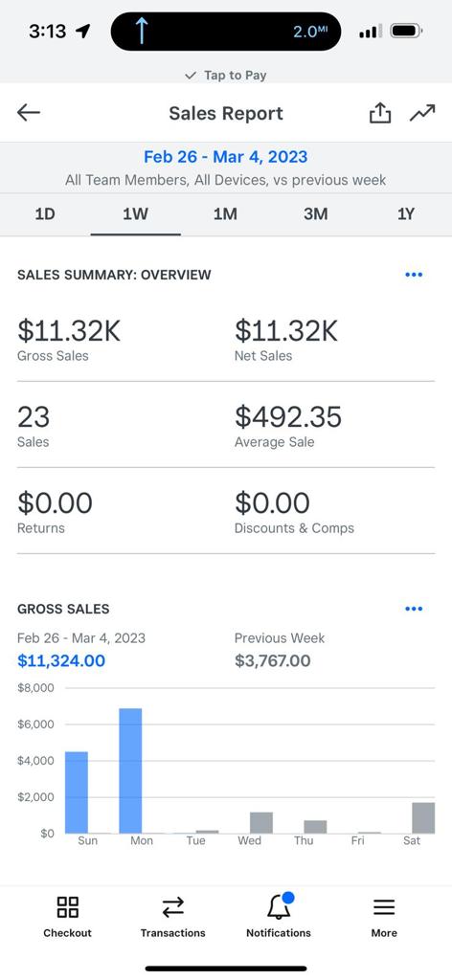
Task: Switch to the 3M time range
Action: click(x=316, y=214)
